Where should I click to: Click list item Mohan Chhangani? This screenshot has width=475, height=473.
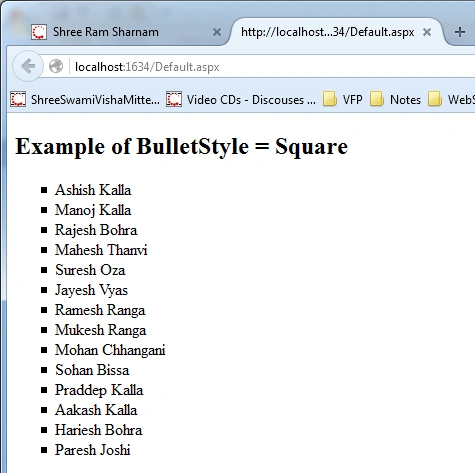(110, 350)
